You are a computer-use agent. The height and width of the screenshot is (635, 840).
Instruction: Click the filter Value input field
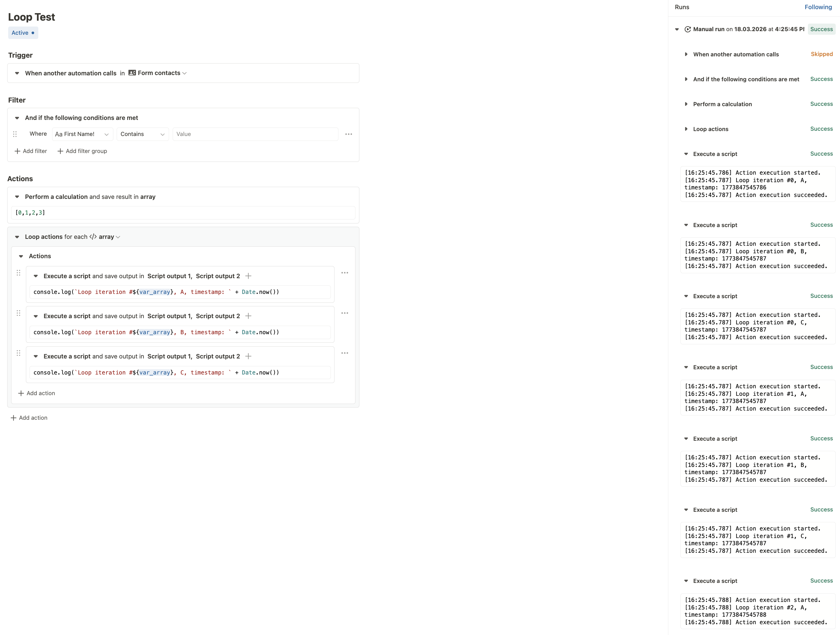pos(255,134)
